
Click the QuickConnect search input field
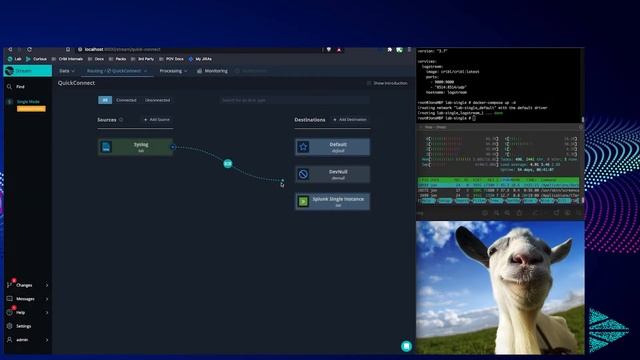(295, 100)
